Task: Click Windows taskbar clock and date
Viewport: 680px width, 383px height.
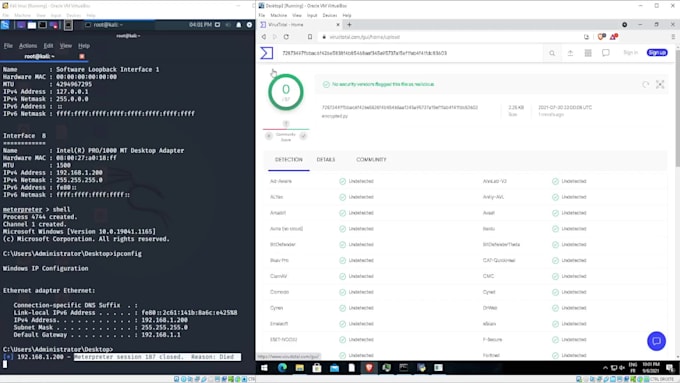Action: click(651, 368)
